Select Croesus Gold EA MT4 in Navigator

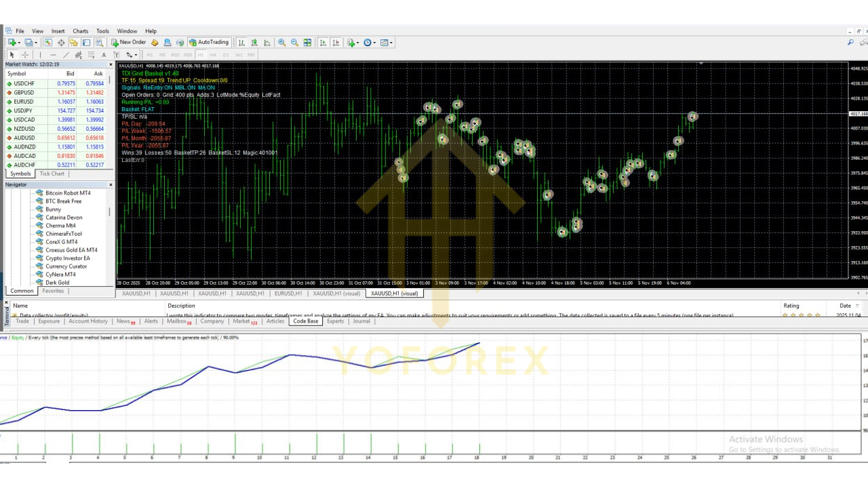click(x=71, y=250)
